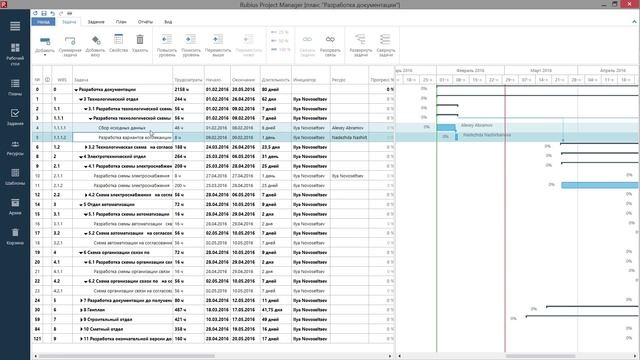
Task: Click the Gantt bar labeled Alexey Abramov
Action: (x=446, y=128)
